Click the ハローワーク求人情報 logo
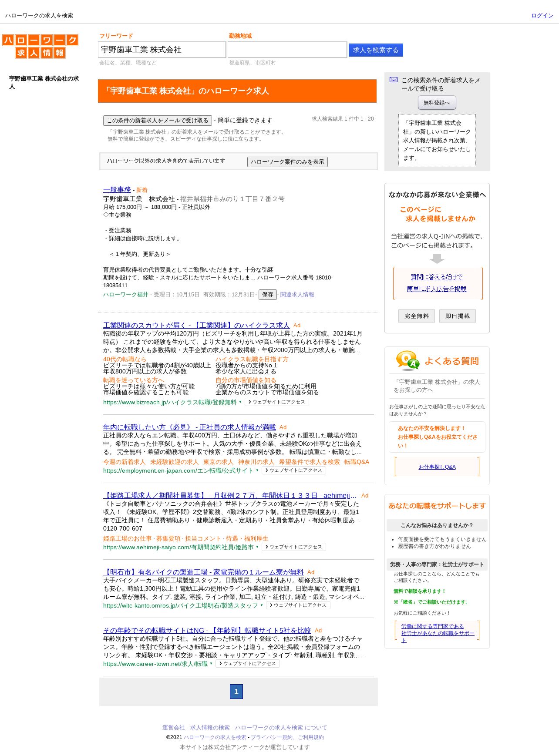This screenshot has width=559, height=756. [40, 47]
